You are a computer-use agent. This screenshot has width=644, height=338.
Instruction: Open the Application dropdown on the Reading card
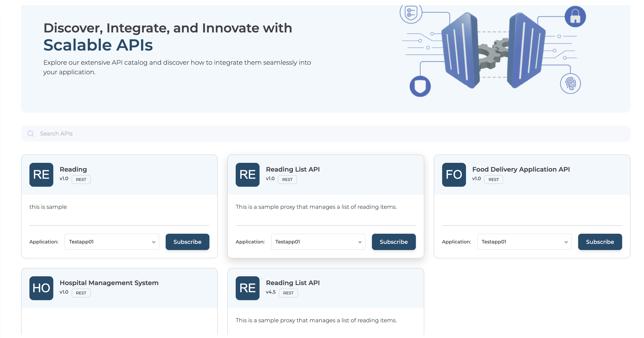[112, 242]
